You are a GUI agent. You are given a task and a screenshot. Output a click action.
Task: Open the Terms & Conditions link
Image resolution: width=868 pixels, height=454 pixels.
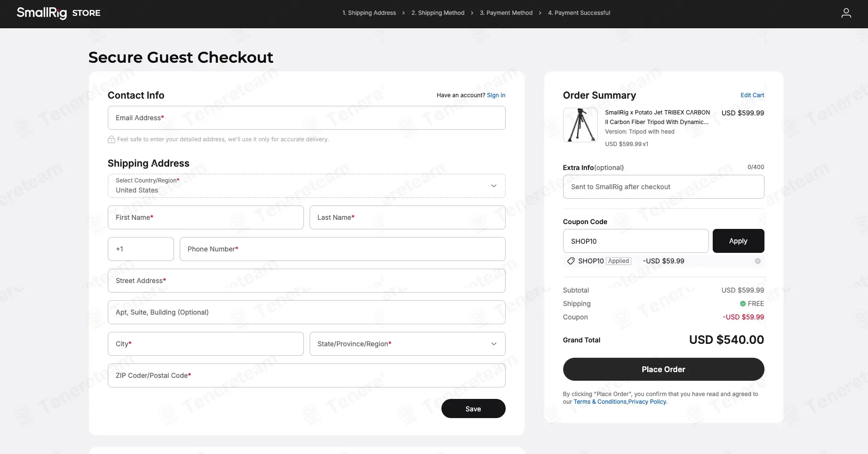click(x=600, y=402)
